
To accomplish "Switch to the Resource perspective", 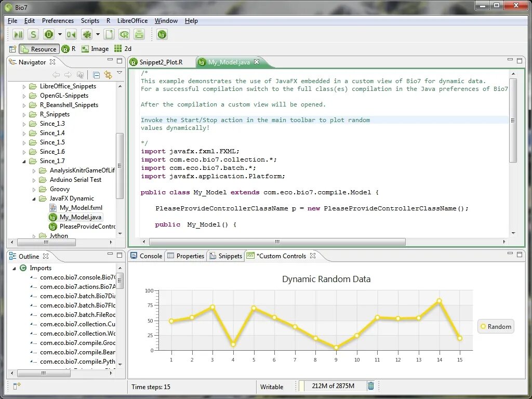I will 39,49.
